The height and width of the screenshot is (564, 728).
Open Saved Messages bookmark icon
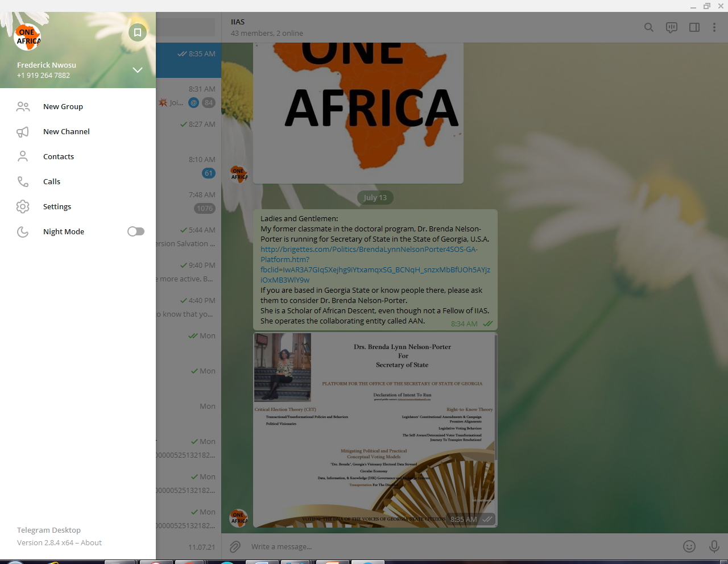tap(138, 32)
